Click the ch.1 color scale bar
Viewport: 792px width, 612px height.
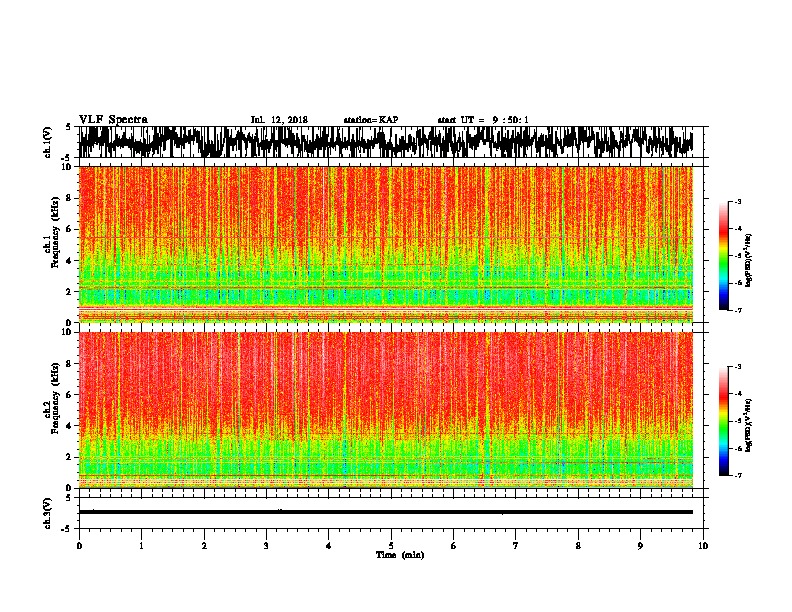point(724,256)
